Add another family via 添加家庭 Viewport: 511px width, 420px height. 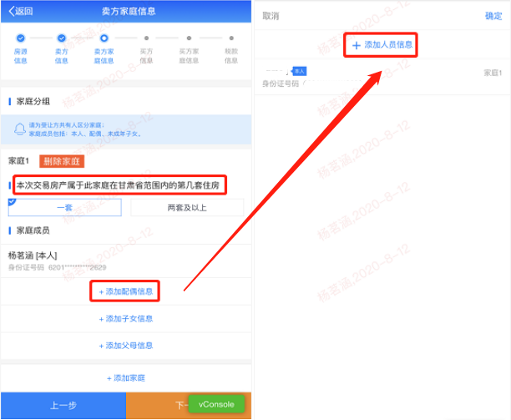tap(126, 378)
